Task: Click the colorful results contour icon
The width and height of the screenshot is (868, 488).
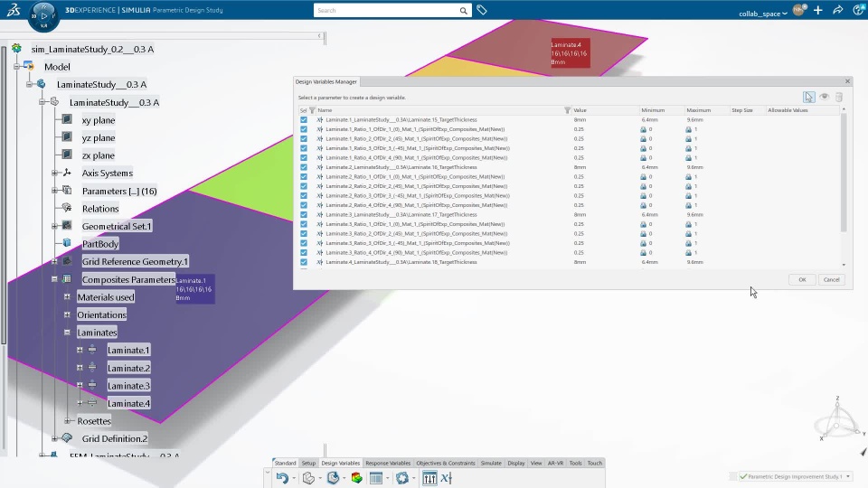Action: (356, 478)
